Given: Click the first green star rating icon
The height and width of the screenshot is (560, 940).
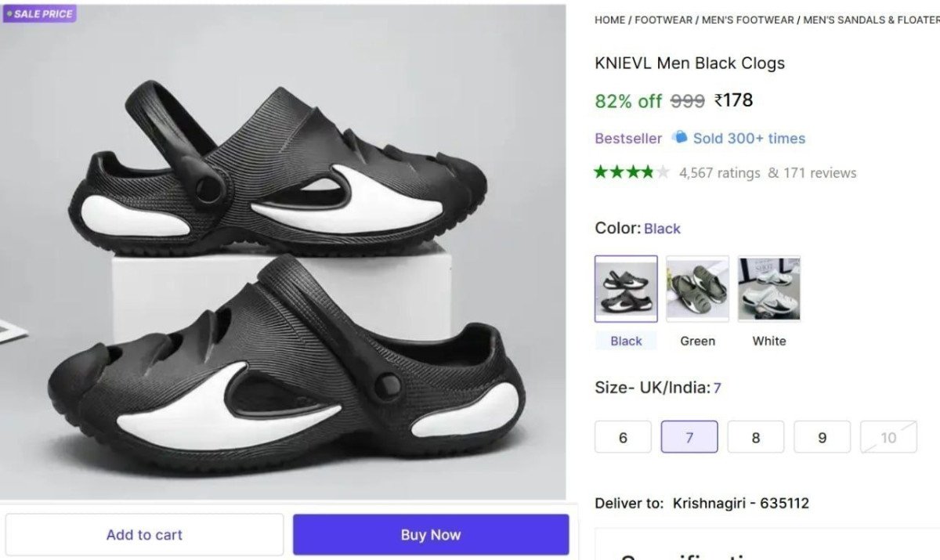Looking at the screenshot, I should pos(599,172).
